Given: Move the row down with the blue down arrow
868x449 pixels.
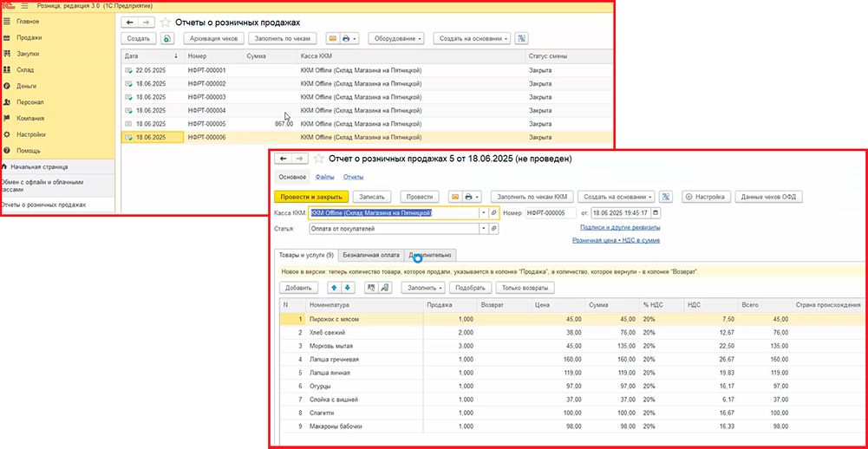Looking at the screenshot, I should click(x=348, y=287).
